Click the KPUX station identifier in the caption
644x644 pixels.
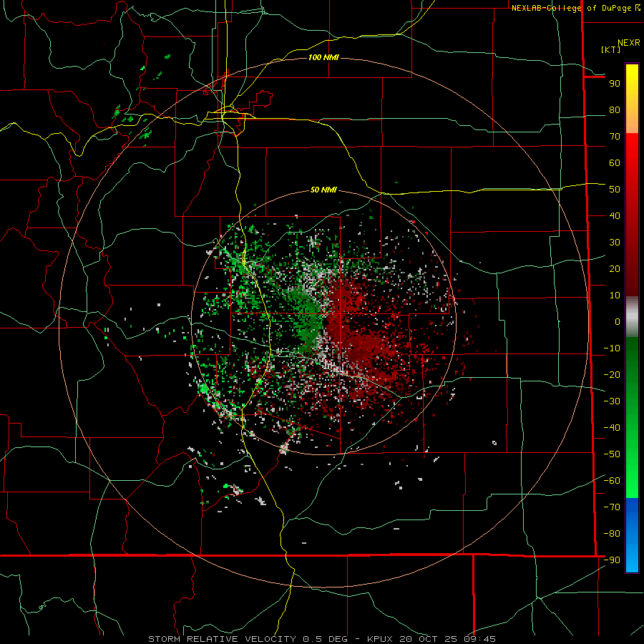(x=380, y=639)
